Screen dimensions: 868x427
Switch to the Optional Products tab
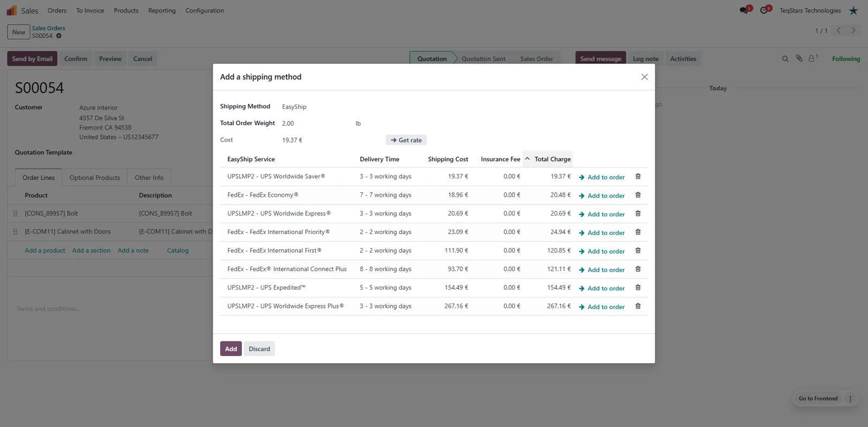(94, 178)
